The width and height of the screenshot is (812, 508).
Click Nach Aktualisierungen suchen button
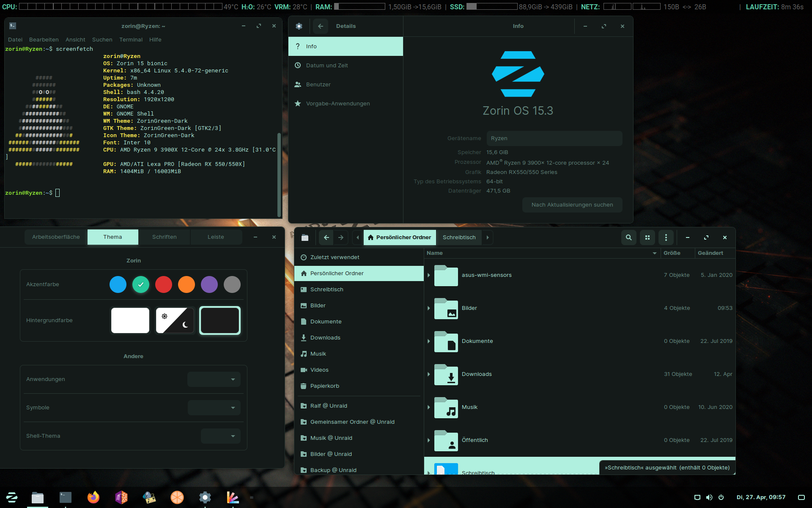(x=572, y=205)
